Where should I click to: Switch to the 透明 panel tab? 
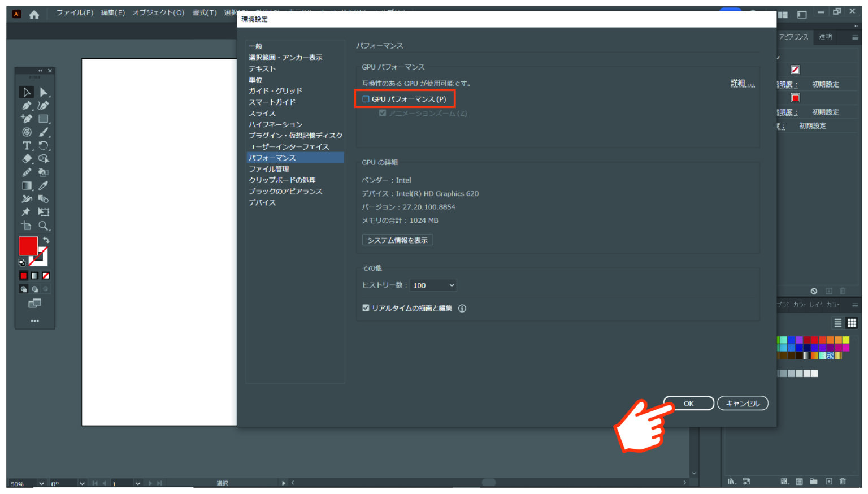click(x=824, y=37)
